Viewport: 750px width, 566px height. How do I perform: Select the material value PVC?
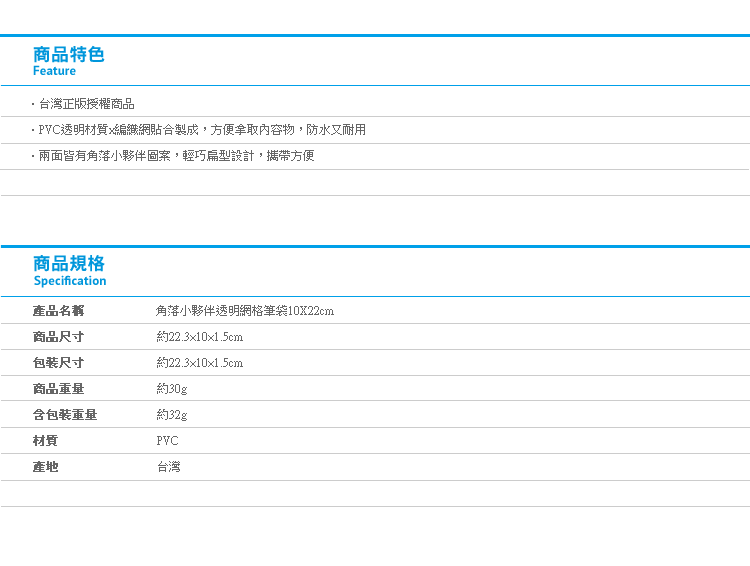pyautogui.click(x=167, y=441)
